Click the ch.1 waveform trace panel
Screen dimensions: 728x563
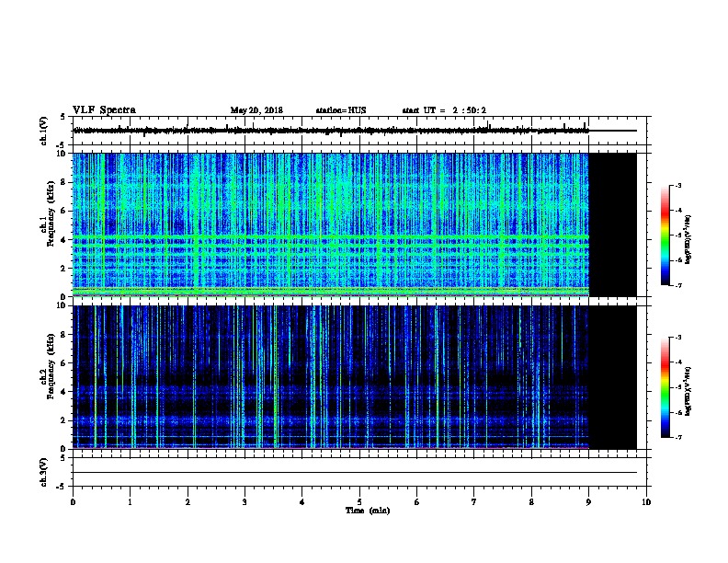click(x=359, y=131)
